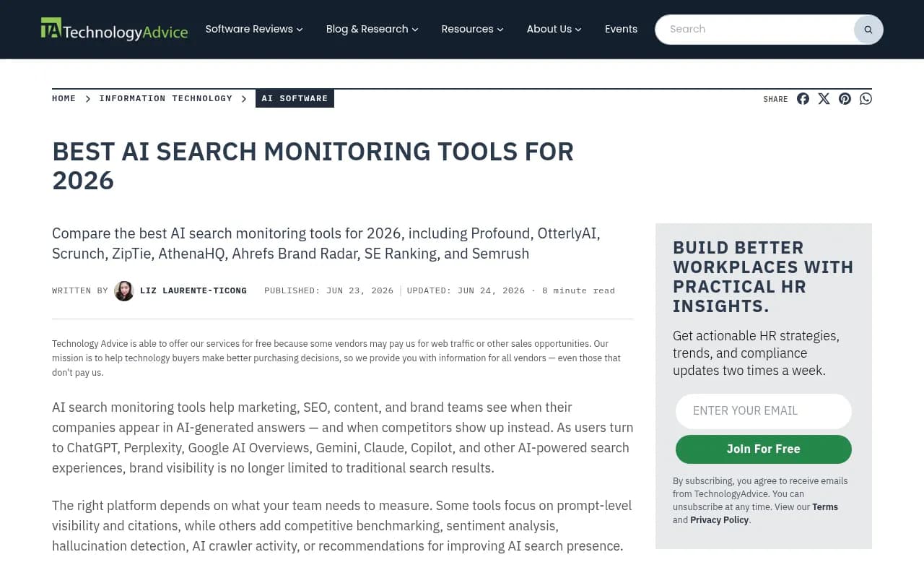The image size is (924, 578).
Task: Expand the About Us menu
Action: (554, 29)
